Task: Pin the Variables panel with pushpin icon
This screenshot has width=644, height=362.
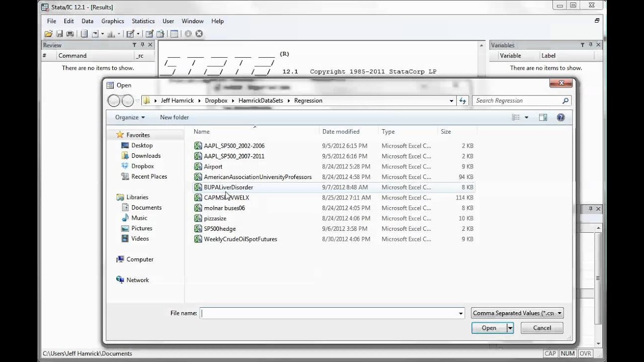Action: pyautogui.click(x=591, y=45)
